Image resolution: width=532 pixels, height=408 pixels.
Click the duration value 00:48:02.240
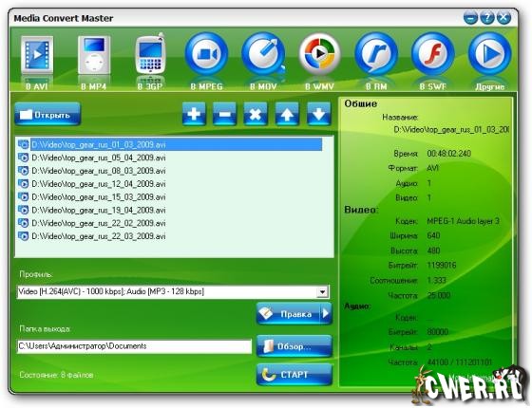[448, 154]
